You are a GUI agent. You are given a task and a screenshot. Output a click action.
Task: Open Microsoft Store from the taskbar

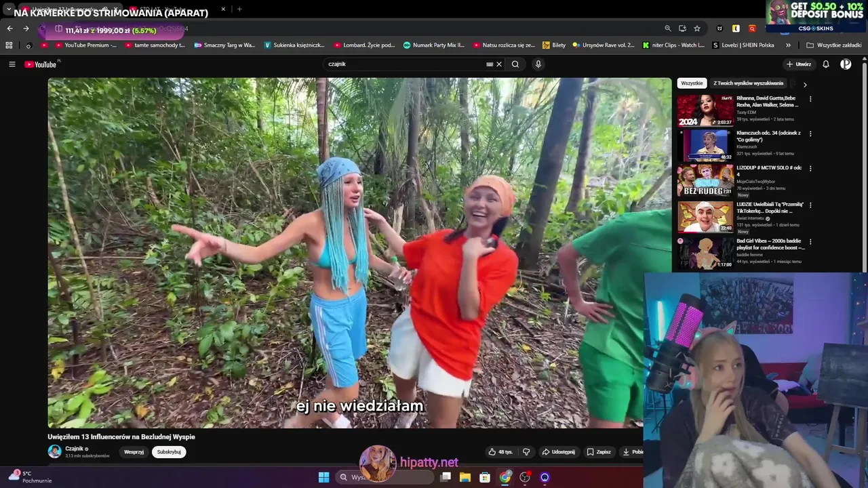point(485,477)
